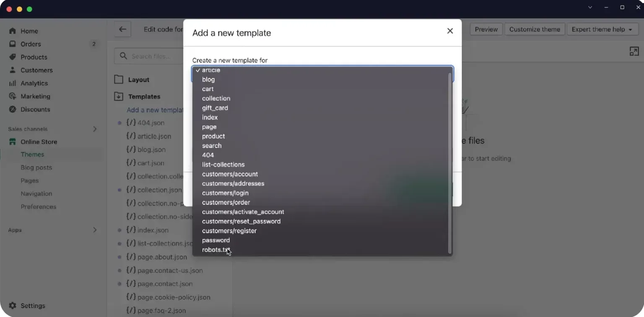The width and height of the screenshot is (644, 317).
Task: Open collection.json file in Templates
Action: click(160, 190)
